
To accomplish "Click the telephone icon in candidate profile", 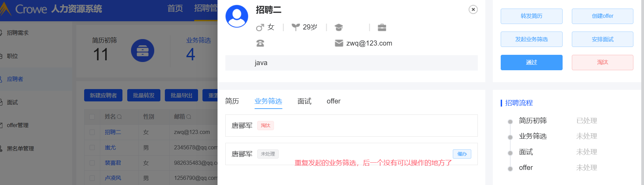I will [260, 43].
